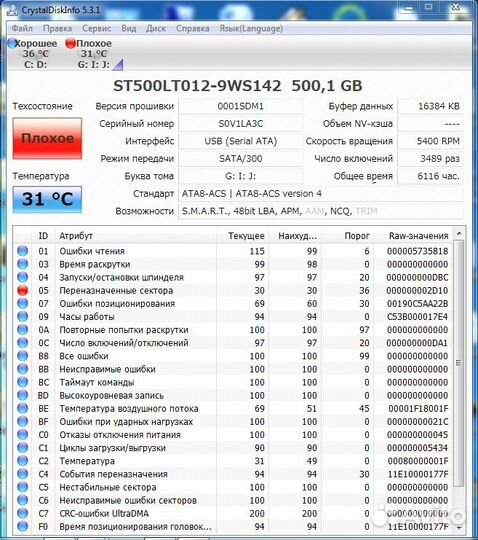Viewport: 478px width, 540px height.
Task: Click the status icon for Таймаут команды
Action: [23, 382]
